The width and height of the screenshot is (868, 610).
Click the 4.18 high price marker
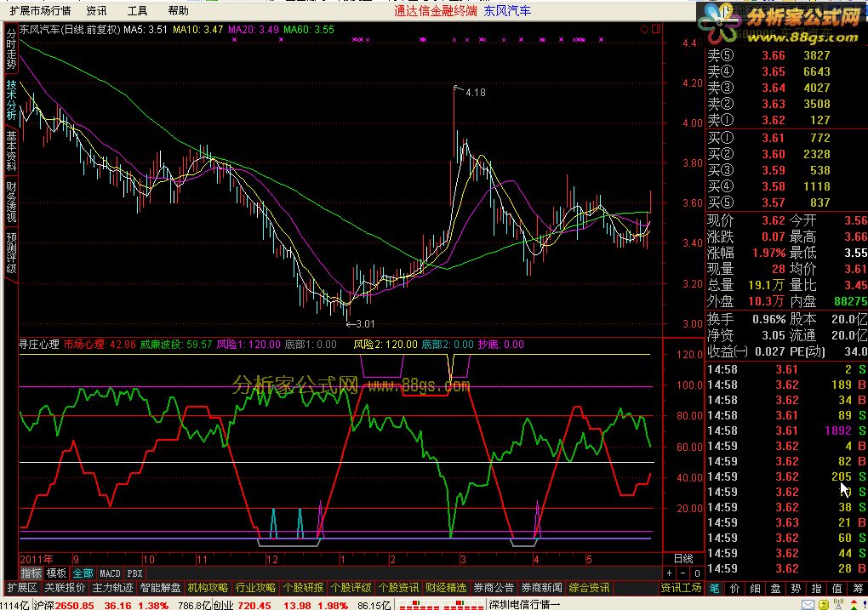[476, 93]
